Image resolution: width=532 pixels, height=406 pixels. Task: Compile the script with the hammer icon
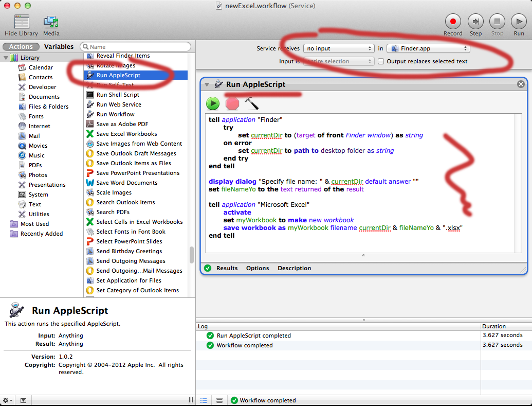(x=251, y=103)
